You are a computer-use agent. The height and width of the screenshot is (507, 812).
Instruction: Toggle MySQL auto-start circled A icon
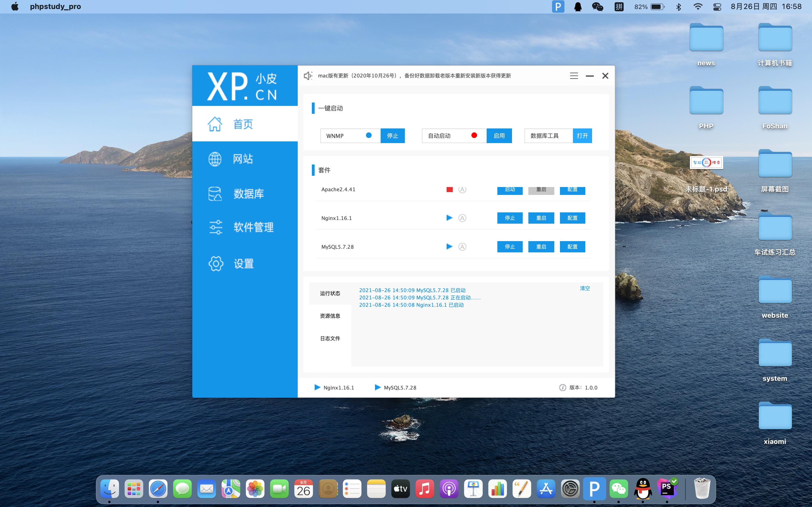coord(462,247)
